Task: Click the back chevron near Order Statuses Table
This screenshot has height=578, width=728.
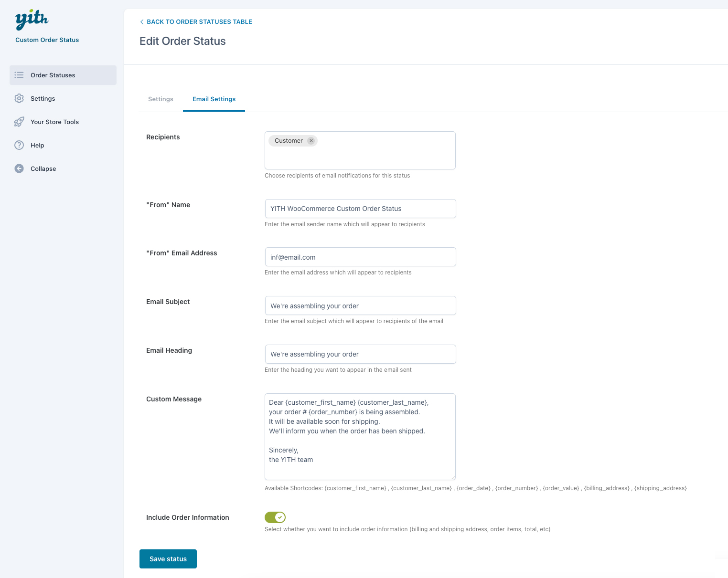Action: point(142,22)
